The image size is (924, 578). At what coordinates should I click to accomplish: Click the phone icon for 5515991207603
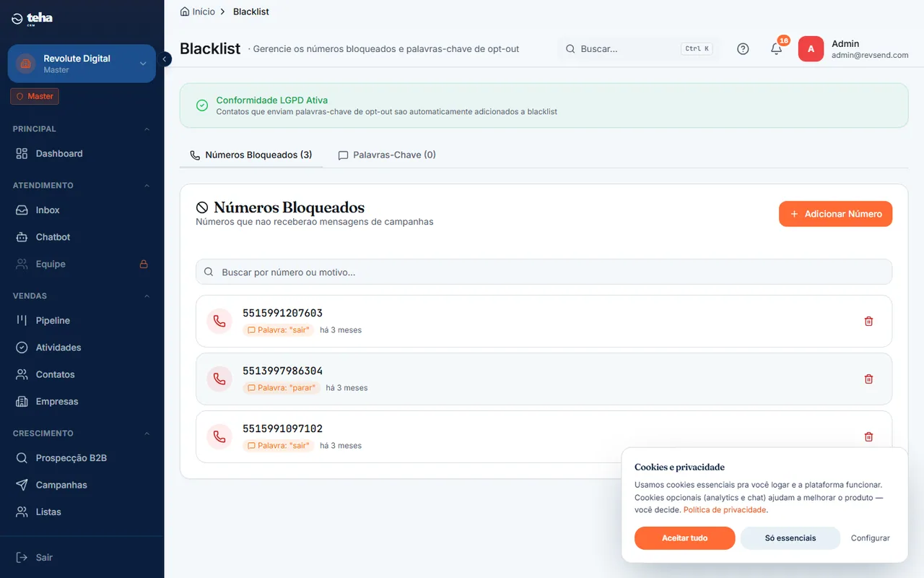tap(219, 322)
